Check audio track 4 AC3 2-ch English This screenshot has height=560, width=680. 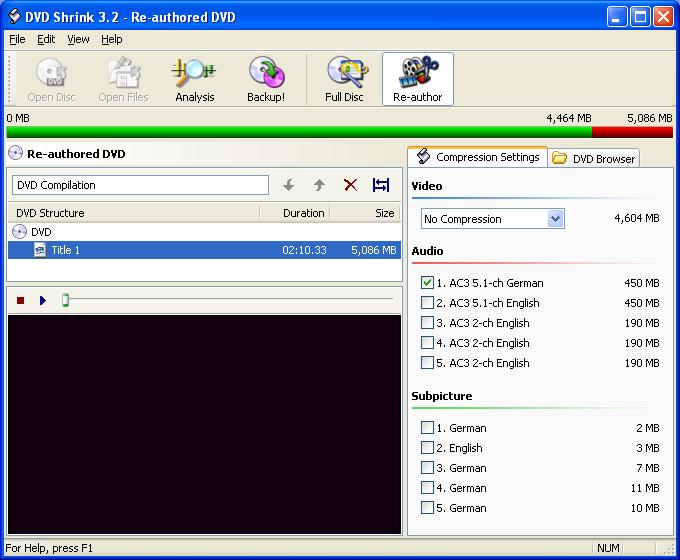427,342
